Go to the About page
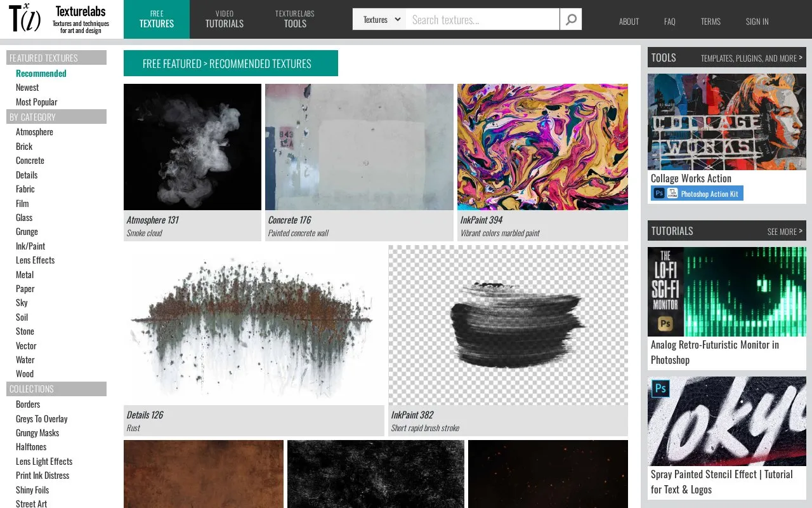812x508 pixels. point(629,22)
